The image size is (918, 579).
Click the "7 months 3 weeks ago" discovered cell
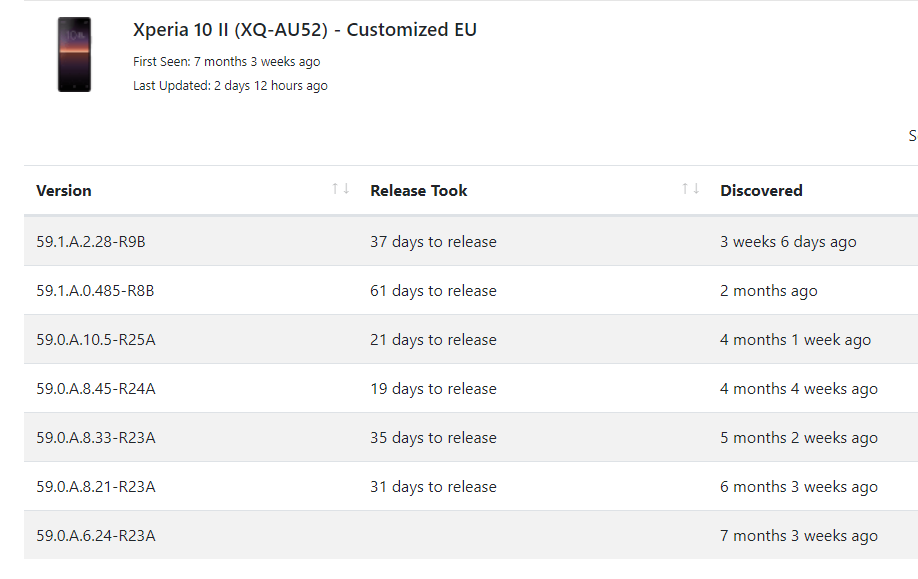pyautogui.click(x=799, y=536)
